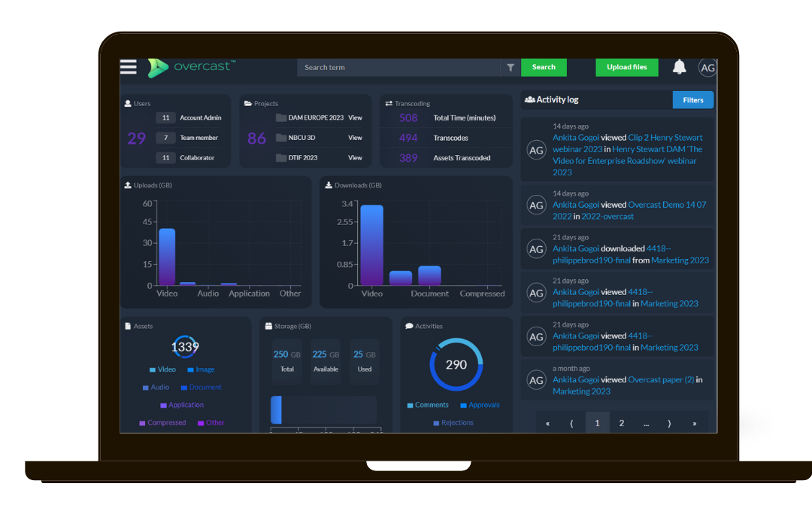Open the Overcast Demo 14 07 2022 link
Viewport: 812px width, 508px height.
tap(629, 211)
